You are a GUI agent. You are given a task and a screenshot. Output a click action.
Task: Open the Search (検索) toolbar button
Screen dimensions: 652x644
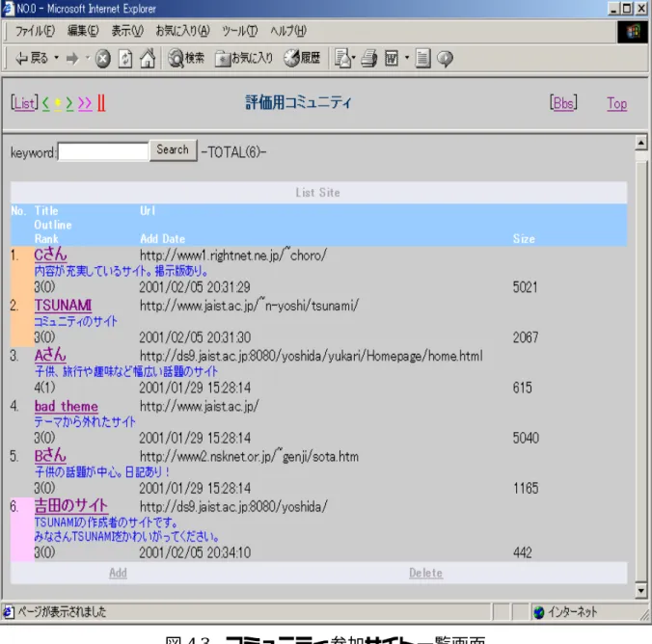[x=186, y=58]
